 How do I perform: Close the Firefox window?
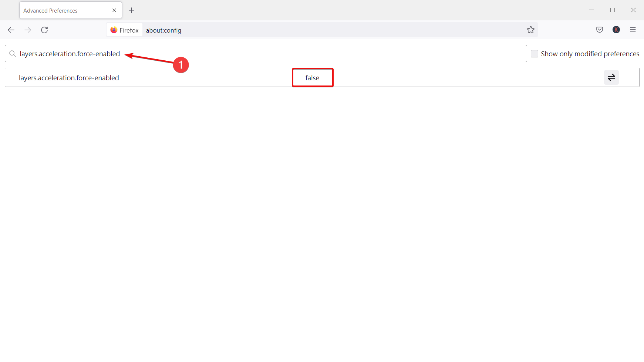point(633,10)
